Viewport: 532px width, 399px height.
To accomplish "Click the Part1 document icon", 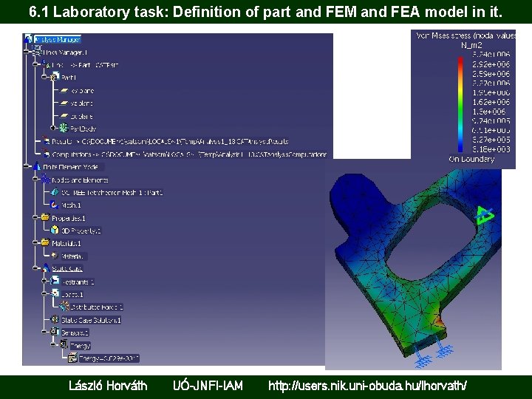I will (x=55, y=77).
